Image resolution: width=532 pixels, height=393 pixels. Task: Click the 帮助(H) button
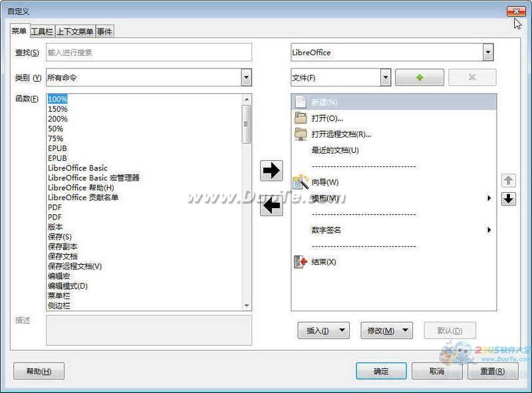39,371
